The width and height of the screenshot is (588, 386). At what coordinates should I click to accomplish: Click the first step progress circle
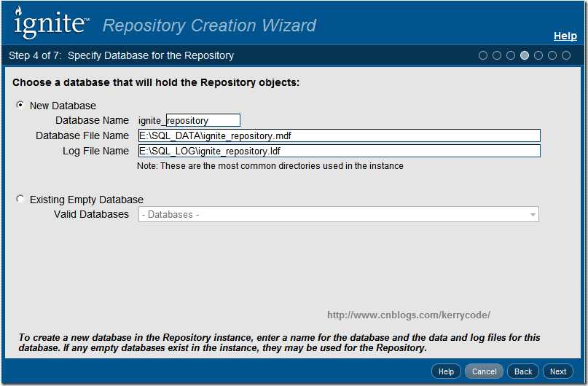[483, 55]
